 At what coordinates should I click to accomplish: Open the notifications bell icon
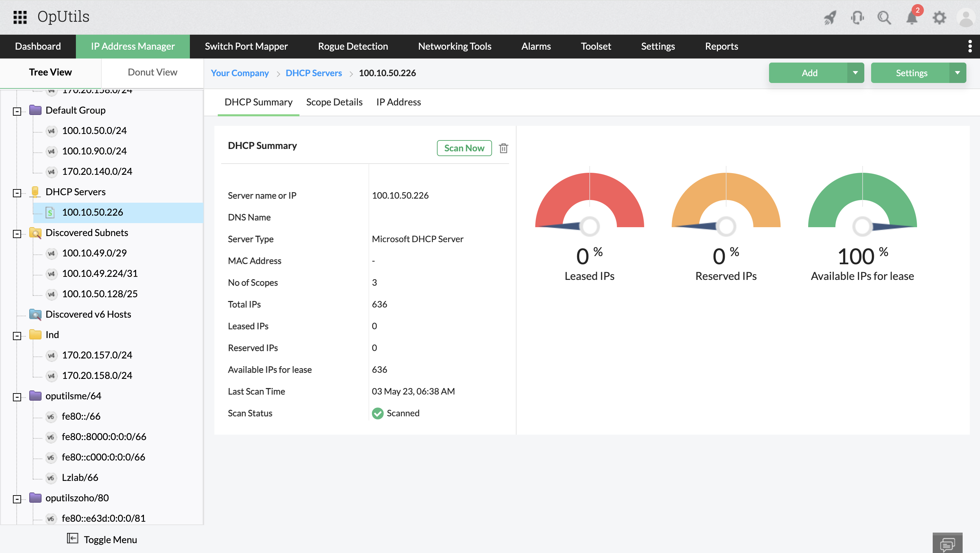912,17
